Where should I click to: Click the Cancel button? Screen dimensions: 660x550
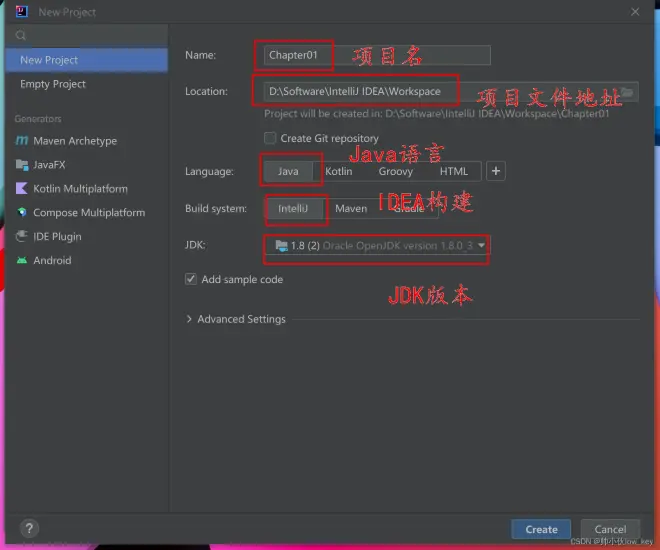610,529
